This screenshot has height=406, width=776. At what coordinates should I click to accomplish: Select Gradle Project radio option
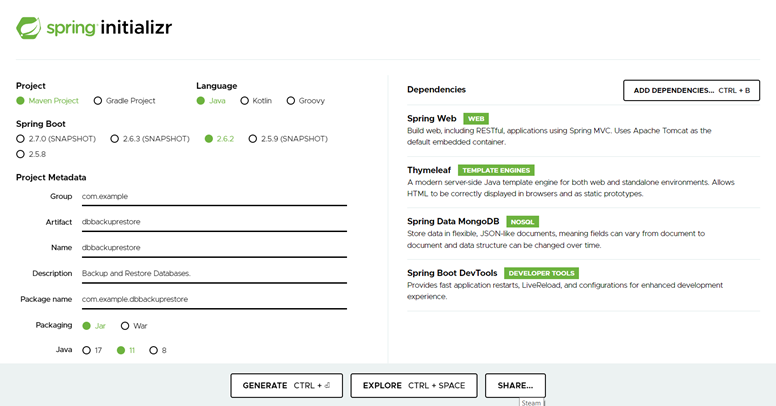(124, 101)
